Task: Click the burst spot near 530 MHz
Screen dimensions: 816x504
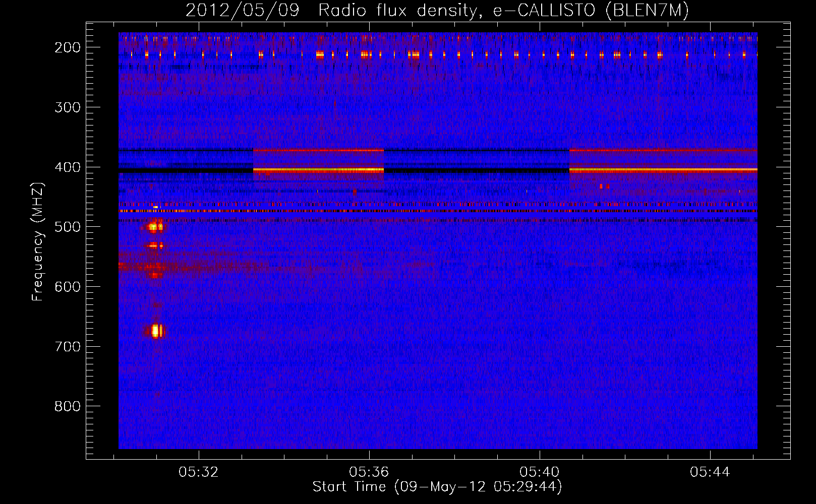Action: [x=155, y=245]
